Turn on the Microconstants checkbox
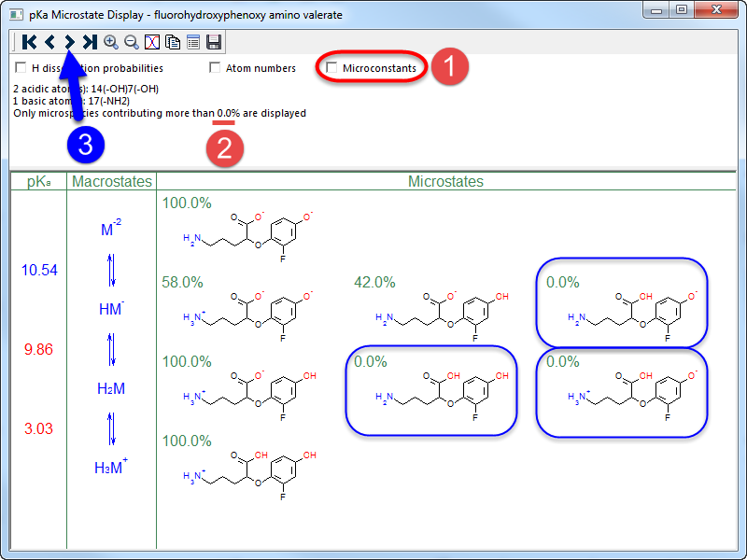This screenshot has width=747, height=560. pos(331,67)
